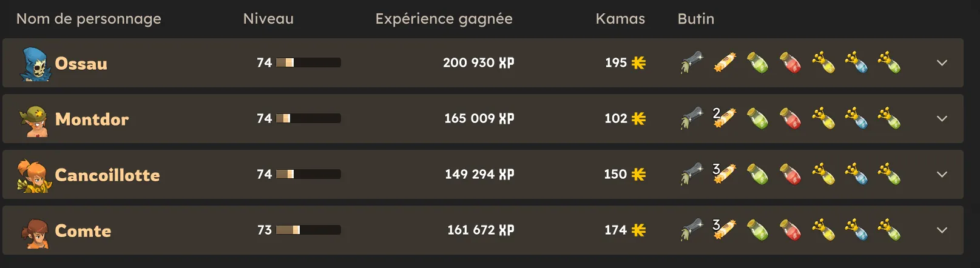
Task: Click the Nom de personnage column header
Action: 89,19
